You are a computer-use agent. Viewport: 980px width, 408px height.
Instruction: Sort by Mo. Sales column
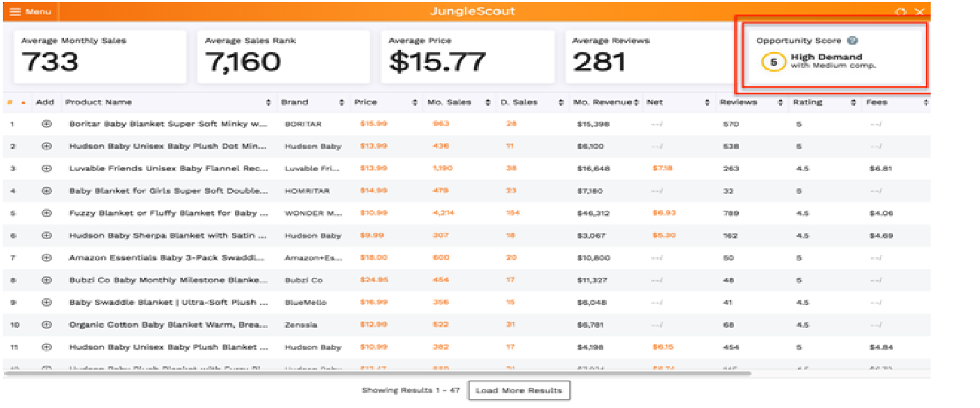click(449, 103)
